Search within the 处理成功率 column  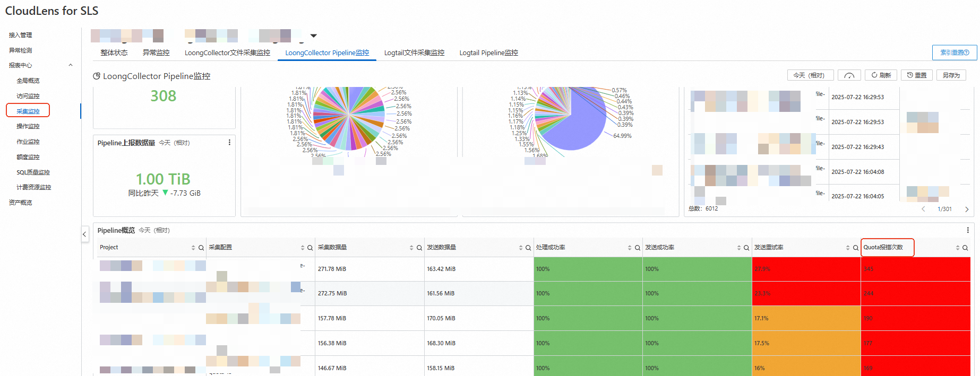638,248
